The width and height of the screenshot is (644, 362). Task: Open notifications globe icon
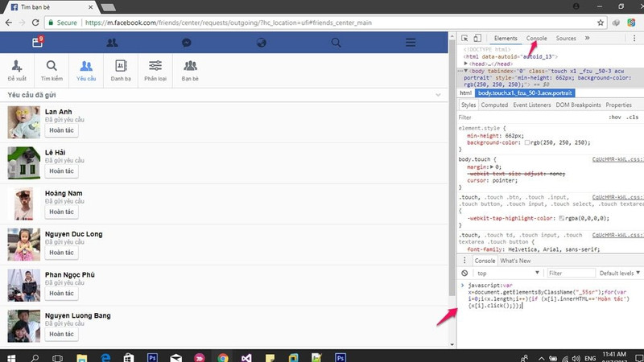[x=261, y=43]
